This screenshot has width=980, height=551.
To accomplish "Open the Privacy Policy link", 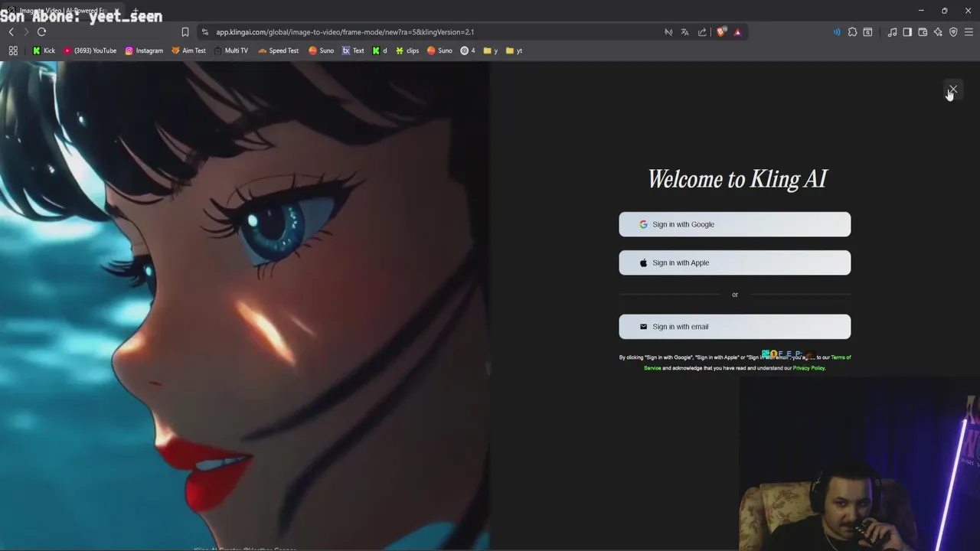I will click(808, 368).
